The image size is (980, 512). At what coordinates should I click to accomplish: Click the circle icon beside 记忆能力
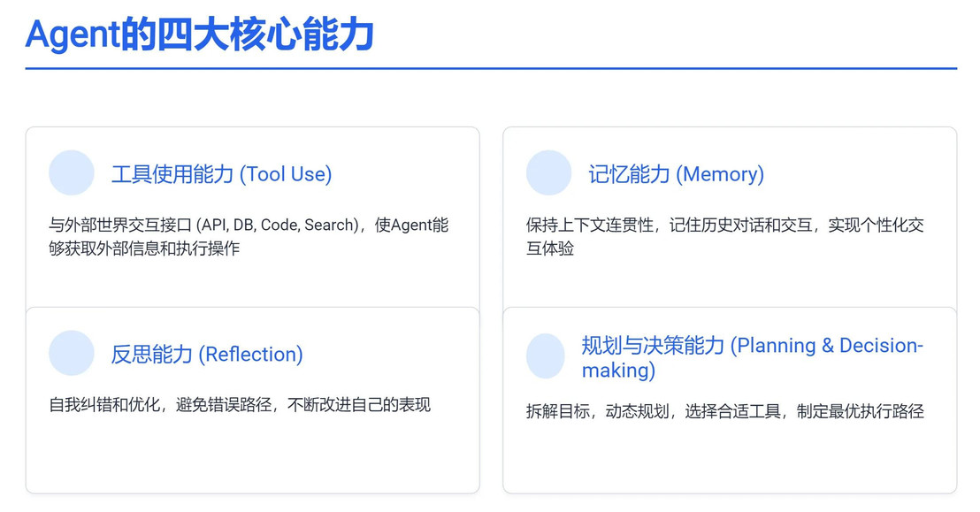click(548, 172)
